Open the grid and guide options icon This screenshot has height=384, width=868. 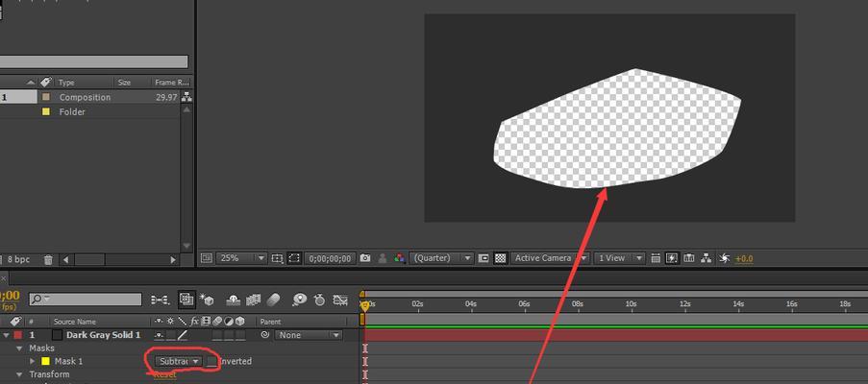click(x=278, y=258)
